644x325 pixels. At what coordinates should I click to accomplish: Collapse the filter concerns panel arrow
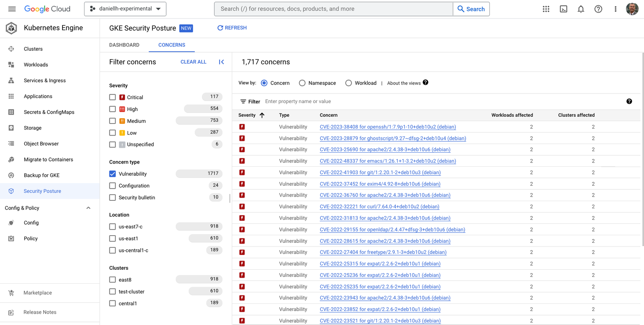(x=222, y=62)
